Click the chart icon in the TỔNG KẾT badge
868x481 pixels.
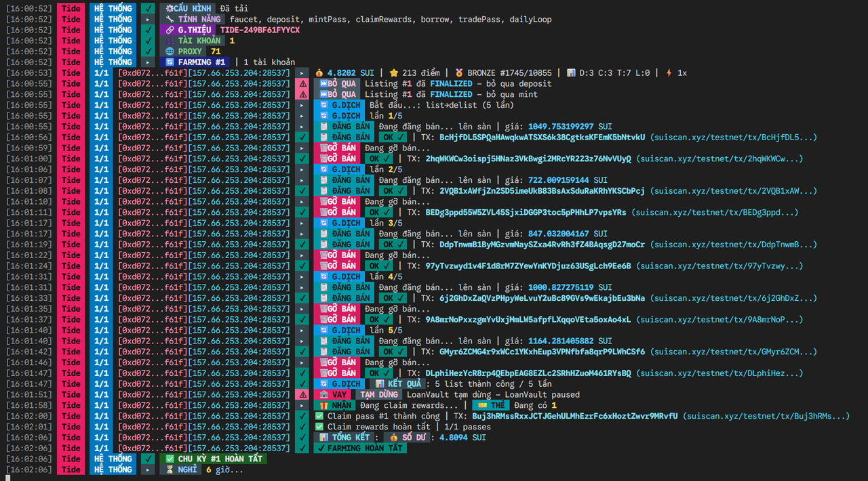coord(323,438)
